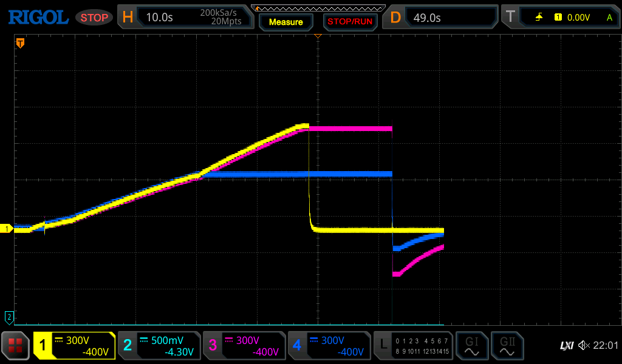622x364 pixels.
Task: Click the muted speaker sound icon
Action: click(x=584, y=346)
